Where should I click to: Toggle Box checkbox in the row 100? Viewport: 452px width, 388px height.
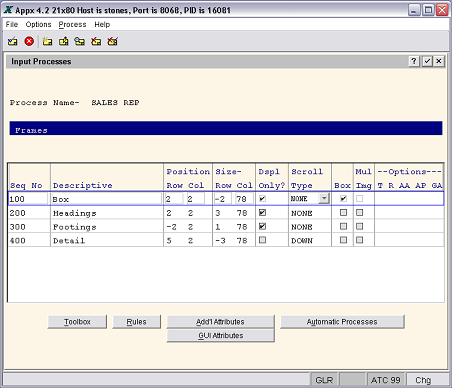343,199
